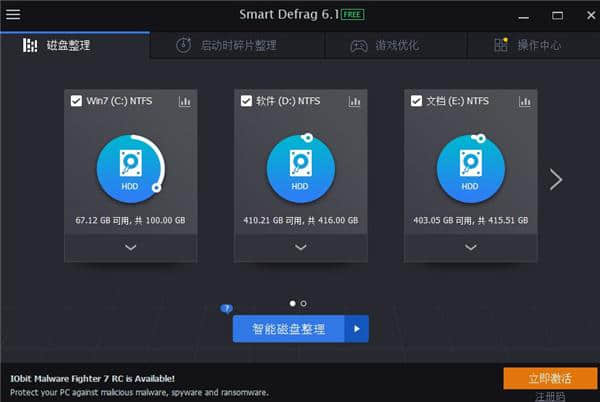
Task: Expand options below the 软件 (D:) card
Action: (300, 248)
